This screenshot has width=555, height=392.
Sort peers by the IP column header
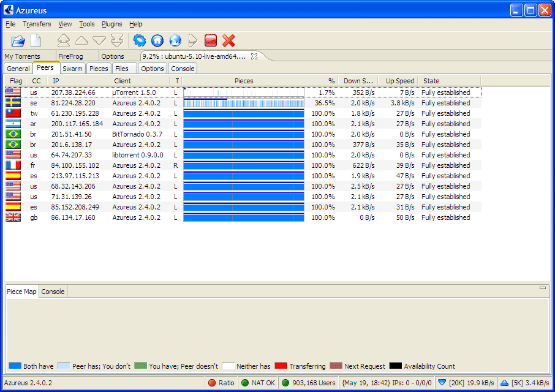78,81
